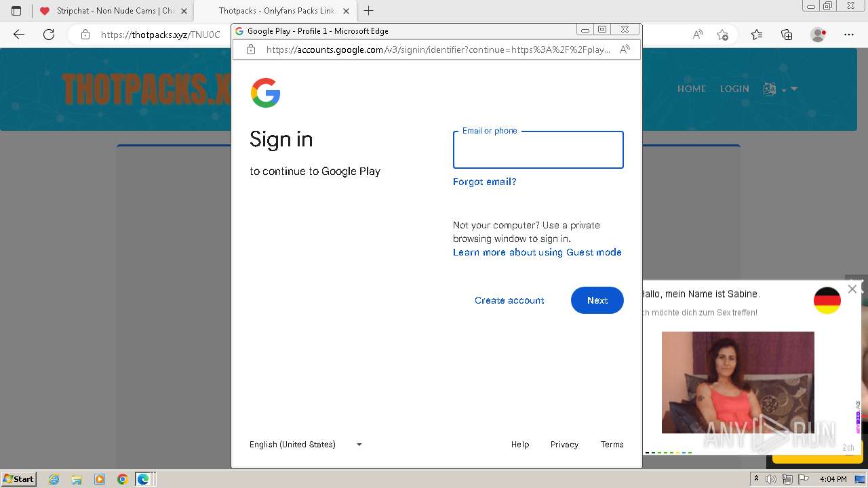Click HOME in Thotpacks site menu

pyautogui.click(x=692, y=89)
